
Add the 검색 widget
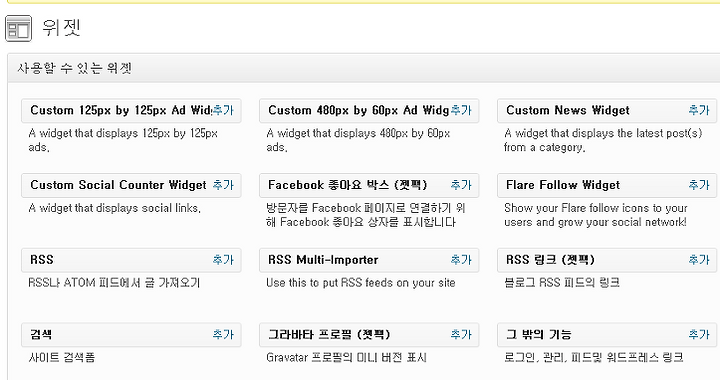click(x=223, y=335)
